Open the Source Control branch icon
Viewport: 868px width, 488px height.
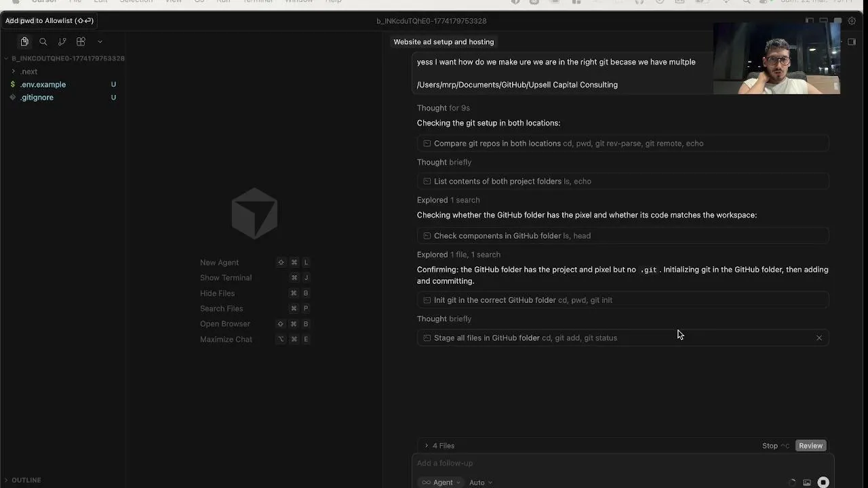62,42
